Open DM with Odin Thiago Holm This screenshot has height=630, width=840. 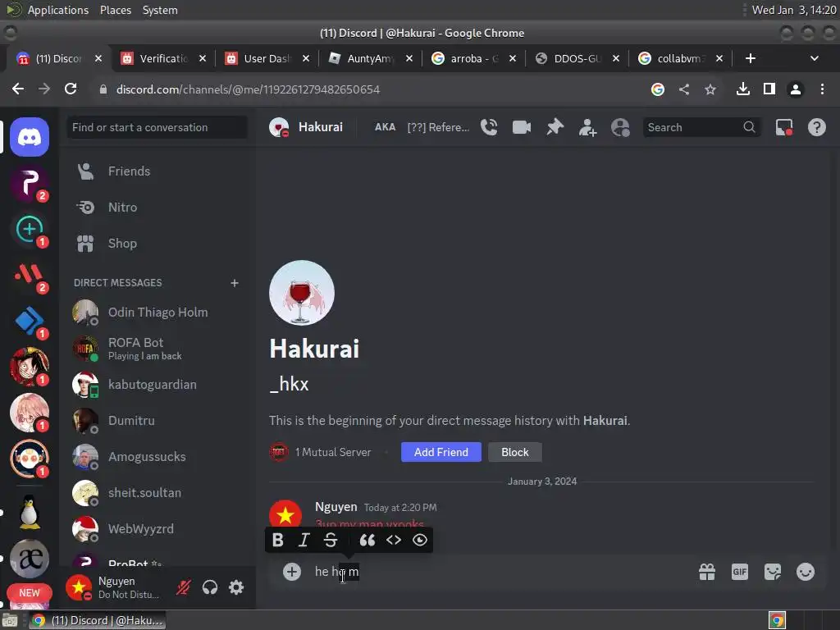point(157,313)
